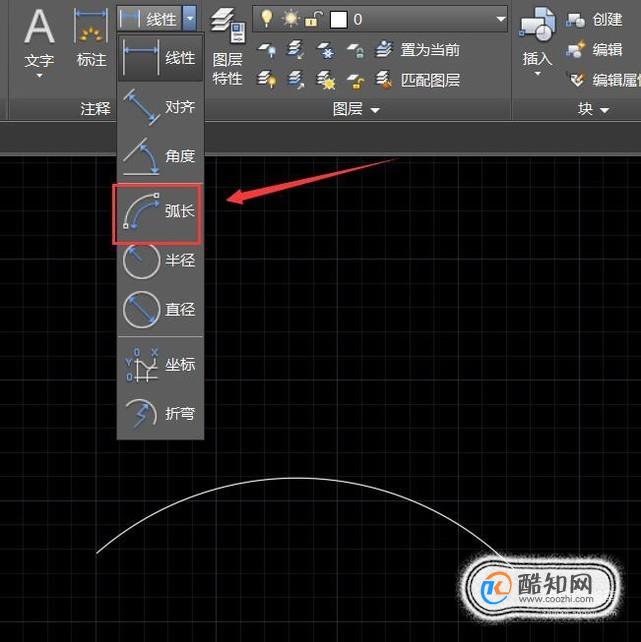Click the 线性 split button at top

pos(149,19)
